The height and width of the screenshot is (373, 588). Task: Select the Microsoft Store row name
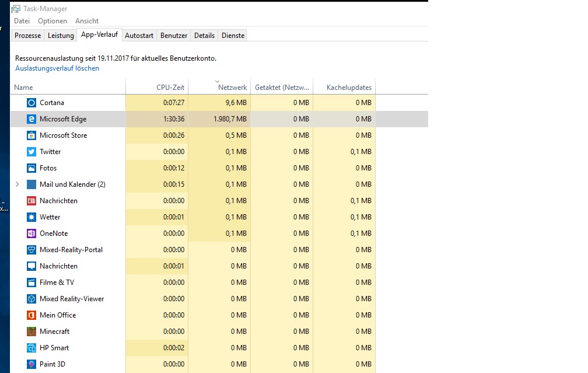(x=64, y=135)
